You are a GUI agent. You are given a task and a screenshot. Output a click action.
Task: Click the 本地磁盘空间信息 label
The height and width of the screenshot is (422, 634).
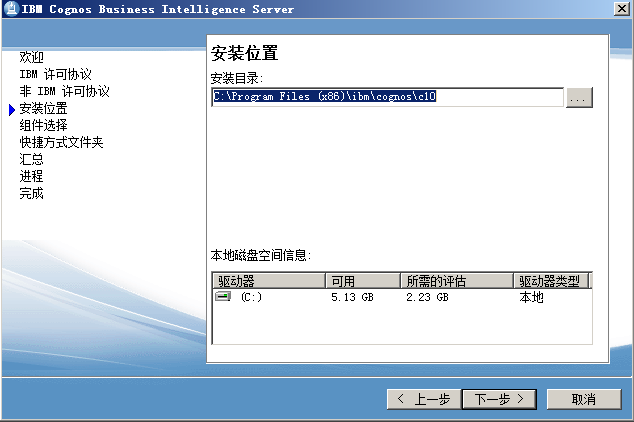261,255
